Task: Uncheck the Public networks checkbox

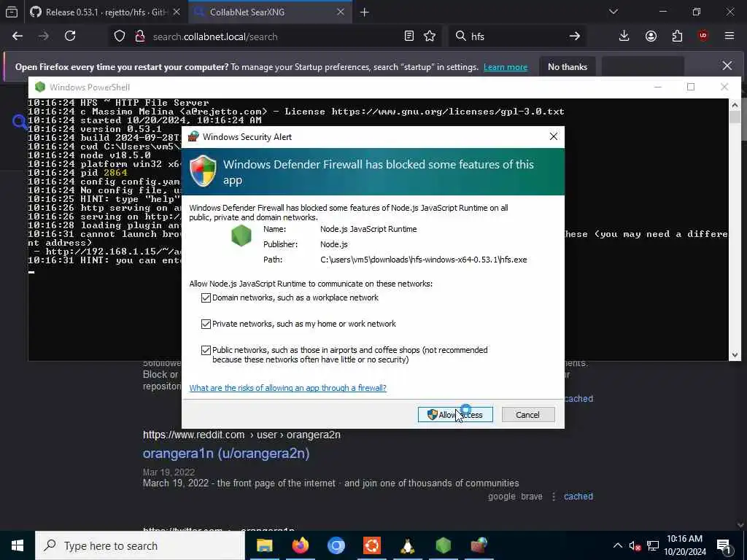Action: pyautogui.click(x=206, y=350)
